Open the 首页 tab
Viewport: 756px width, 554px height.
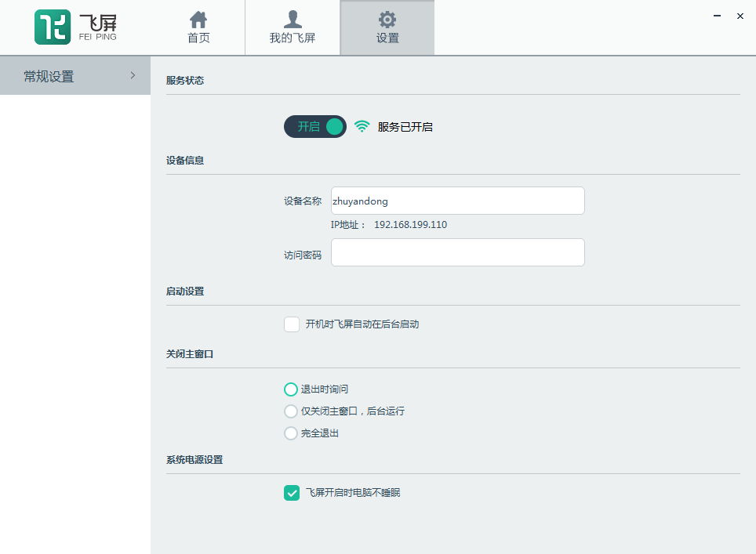198,28
